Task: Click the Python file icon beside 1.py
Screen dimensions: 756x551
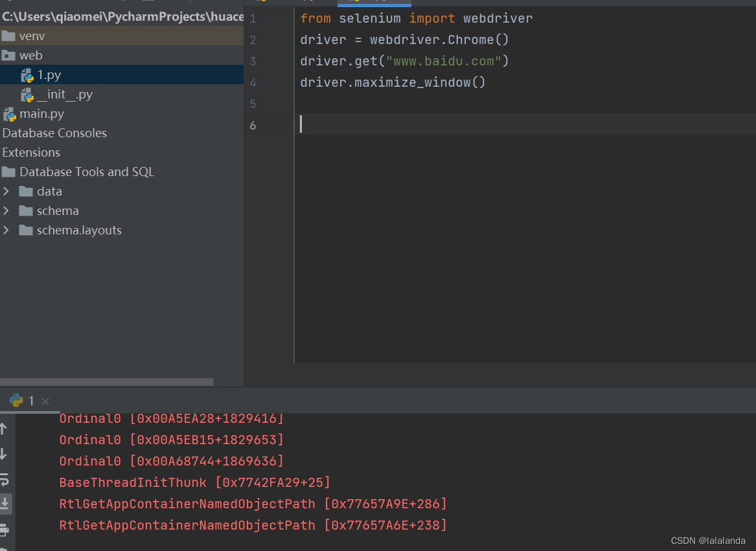Action: [27, 75]
